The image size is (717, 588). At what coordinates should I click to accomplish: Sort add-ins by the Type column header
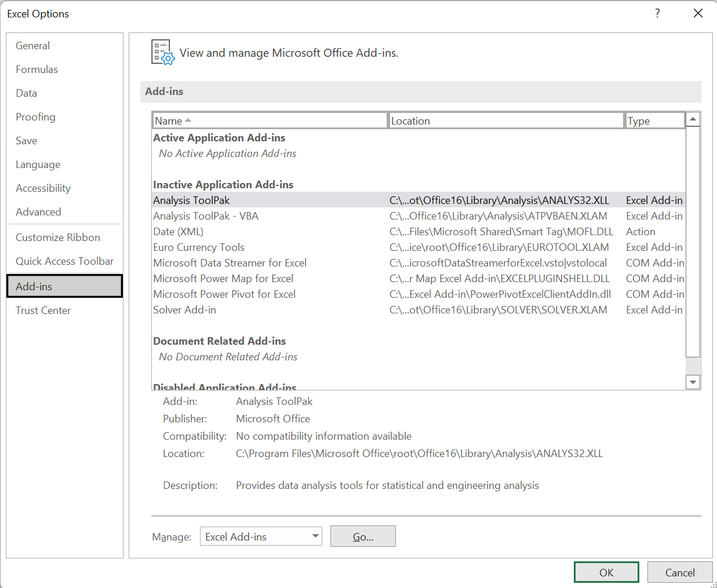click(x=655, y=120)
